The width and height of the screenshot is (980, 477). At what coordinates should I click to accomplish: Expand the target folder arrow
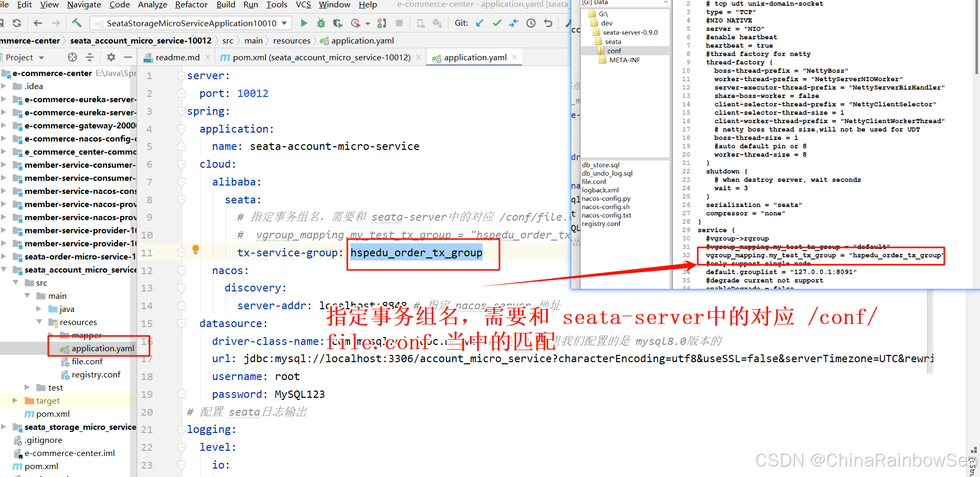pos(16,400)
